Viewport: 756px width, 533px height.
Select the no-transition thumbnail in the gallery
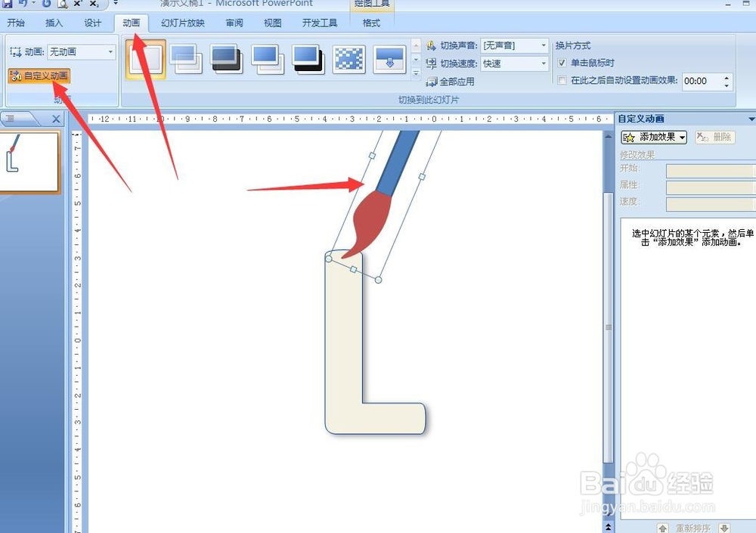146,59
